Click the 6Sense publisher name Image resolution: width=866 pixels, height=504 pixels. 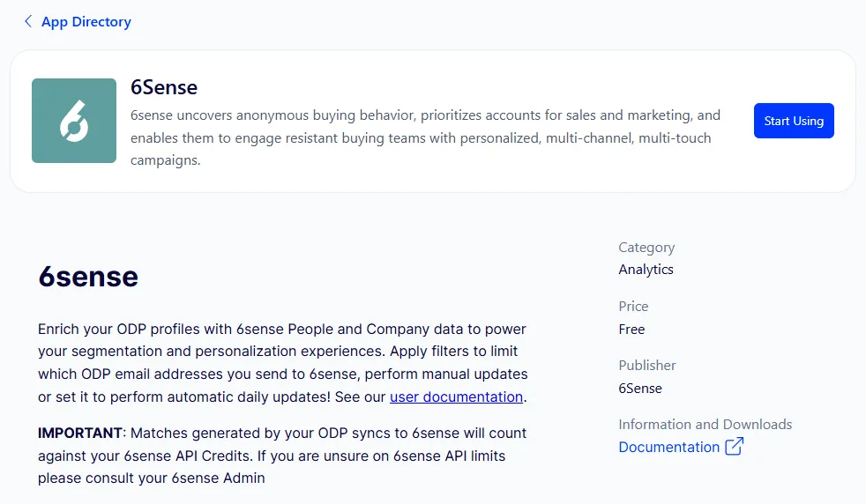640,389
